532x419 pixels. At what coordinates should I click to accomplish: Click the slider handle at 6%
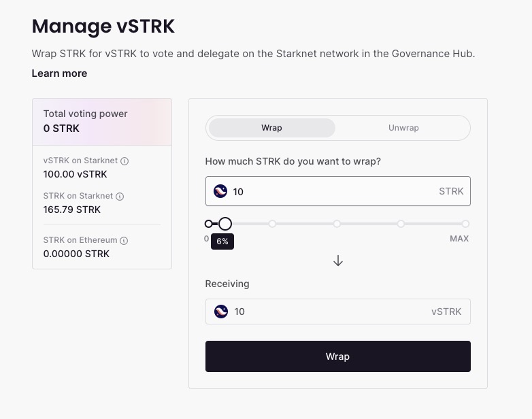[x=225, y=224]
